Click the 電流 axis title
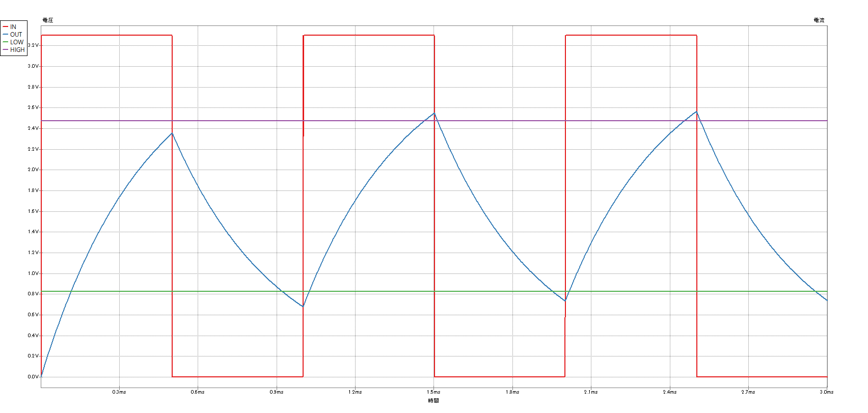This screenshot has width=868, height=413. click(x=819, y=20)
